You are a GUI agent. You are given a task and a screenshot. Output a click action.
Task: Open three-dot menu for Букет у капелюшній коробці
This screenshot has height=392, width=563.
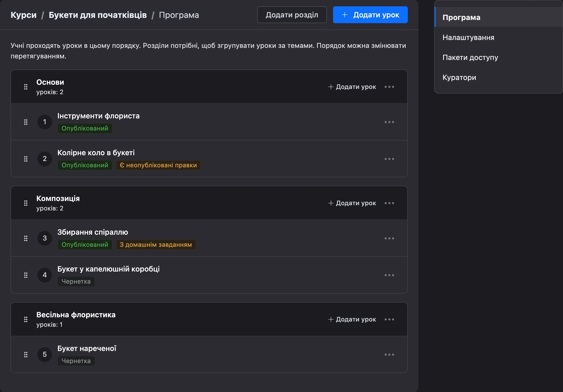[x=389, y=275]
